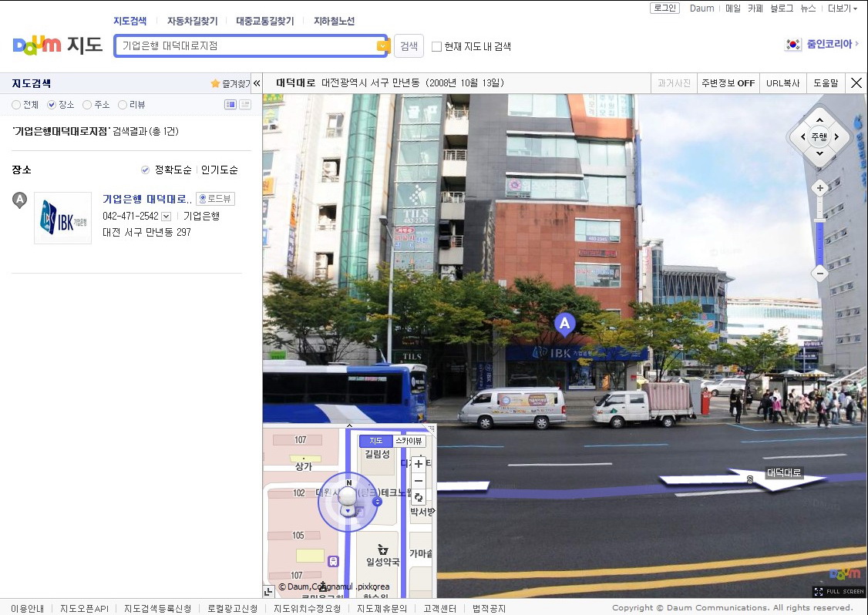Viewport: 868px width, 615px height.
Task: Switch mini-map to 스카이뷰 view
Action: click(409, 441)
